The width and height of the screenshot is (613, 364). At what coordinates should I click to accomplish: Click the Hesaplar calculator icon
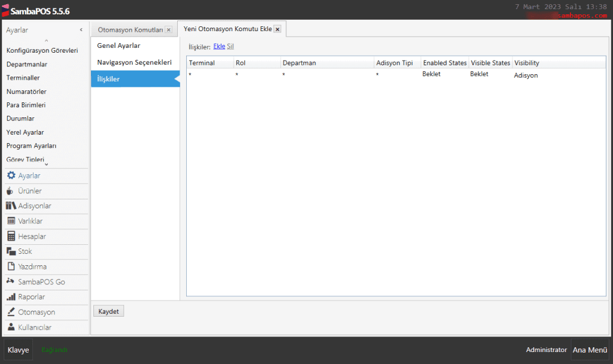11,236
